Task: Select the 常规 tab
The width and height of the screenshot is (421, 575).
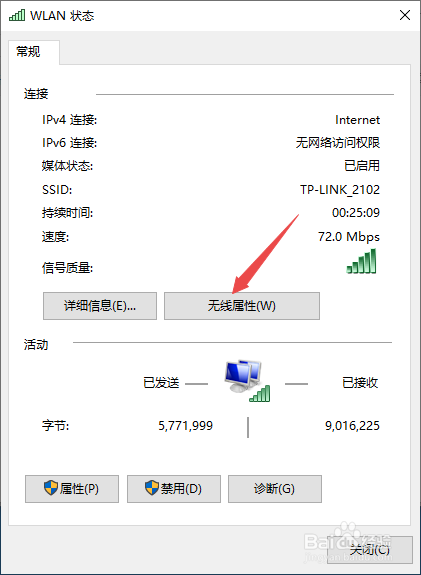Action: pos(29,52)
